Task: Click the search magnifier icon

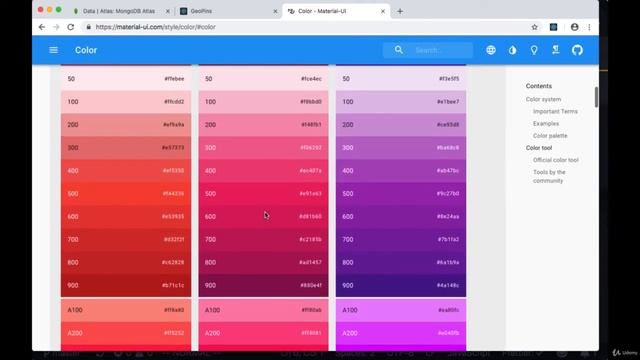Action: [x=399, y=50]
